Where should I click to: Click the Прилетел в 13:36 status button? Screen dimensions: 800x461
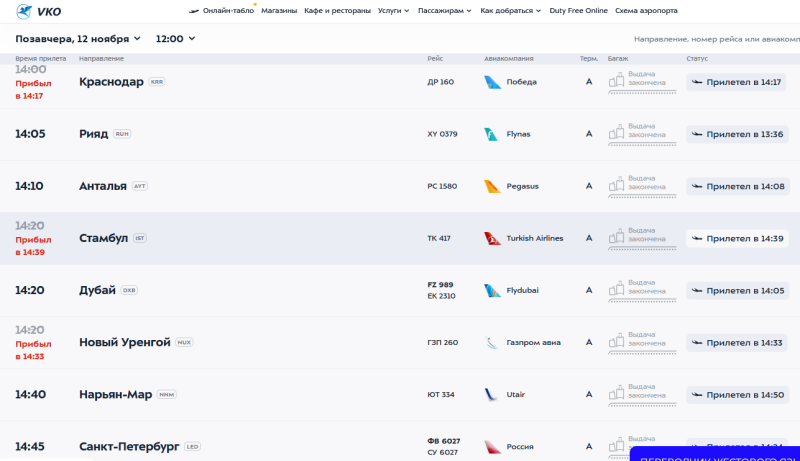click(x=737, y=134)
